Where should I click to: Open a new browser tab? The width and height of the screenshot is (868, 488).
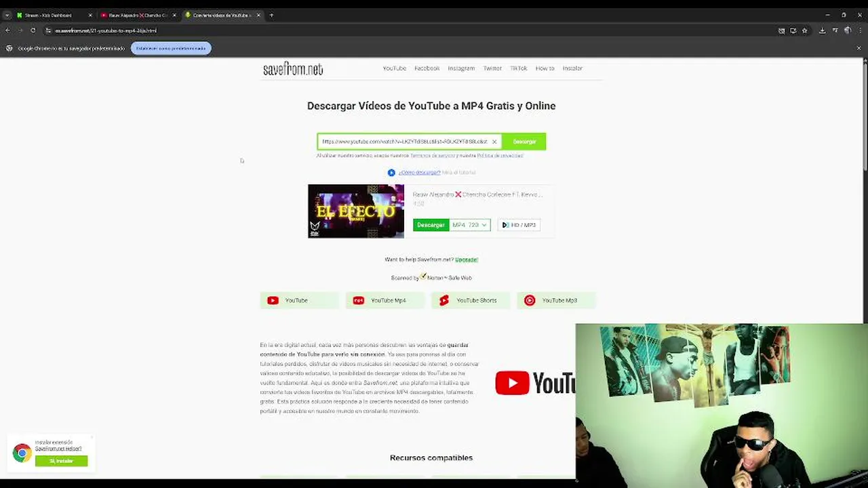point(271,15)
